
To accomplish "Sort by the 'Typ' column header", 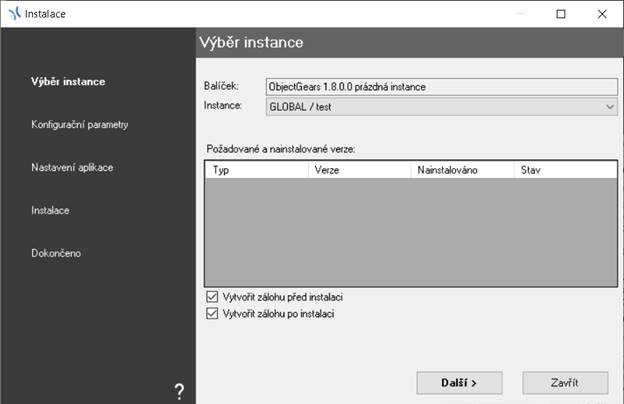I will [257, 171].
